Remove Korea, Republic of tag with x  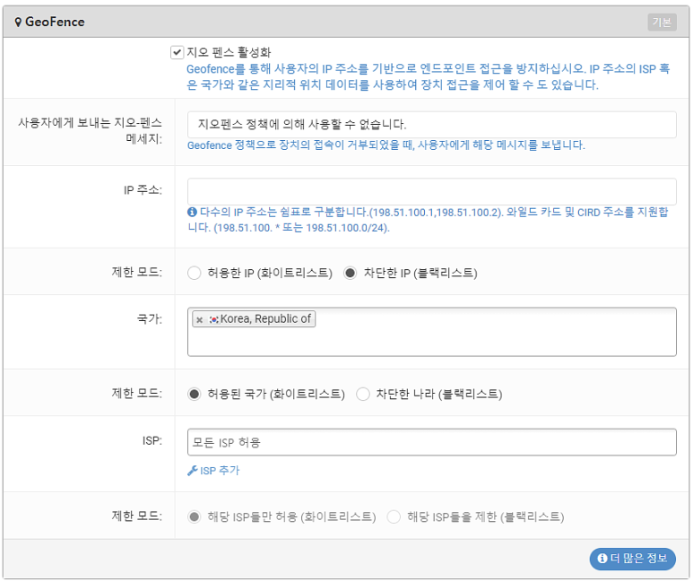pyautogui.click(x=199, y=320)
